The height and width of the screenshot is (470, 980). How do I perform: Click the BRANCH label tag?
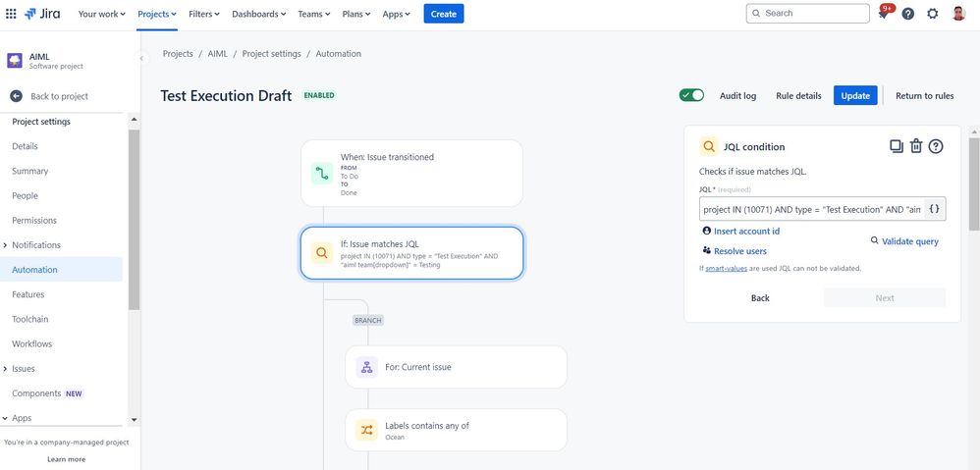point(367,320)
